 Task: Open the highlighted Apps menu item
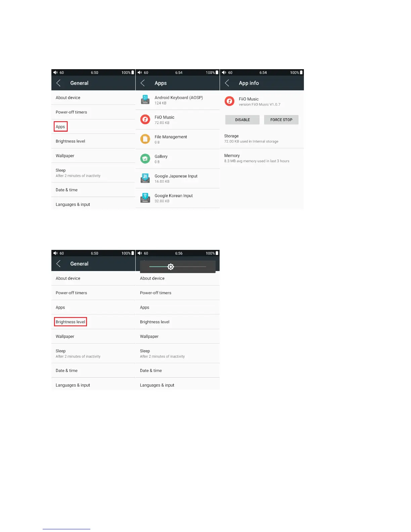[60, 127]
